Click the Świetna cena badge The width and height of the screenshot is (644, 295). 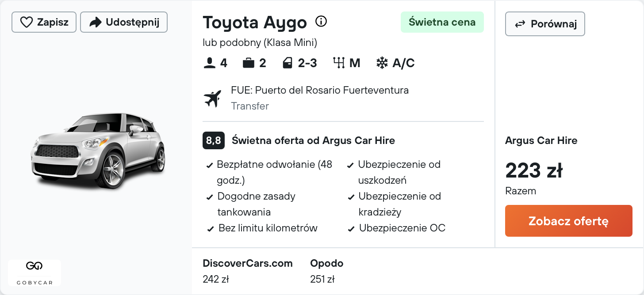(x=442, y=22)
